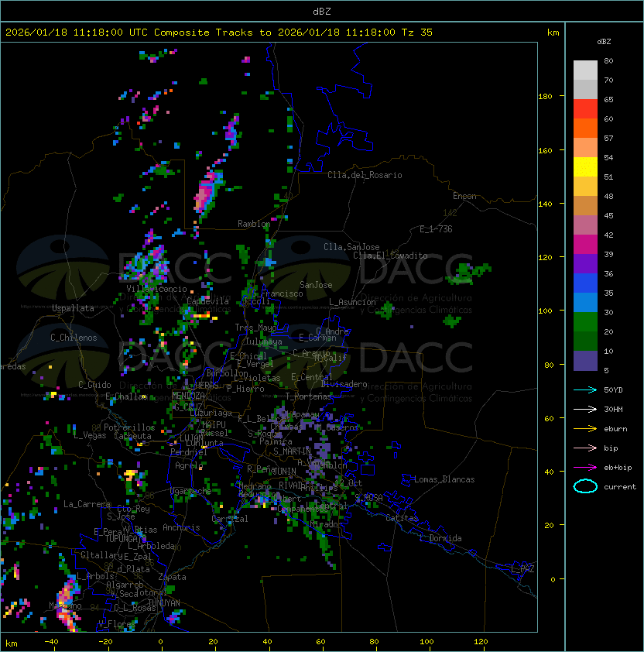
Task: Click the La_Carrera map label
Action: point(87,504)
